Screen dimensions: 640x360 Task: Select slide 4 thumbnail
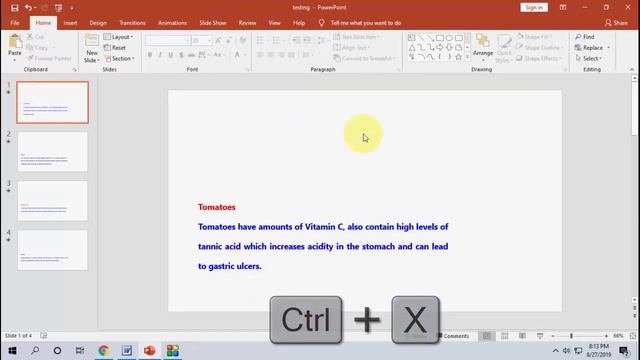tap(53, 250)
